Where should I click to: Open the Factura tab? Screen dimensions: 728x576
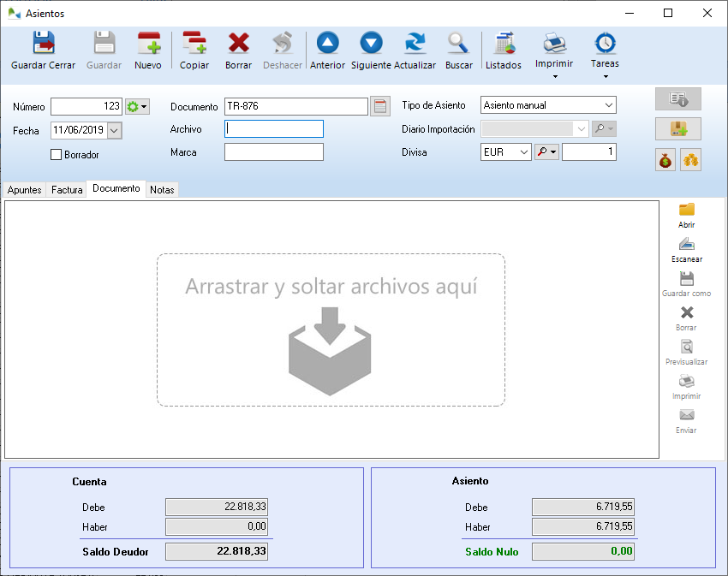tap(66, 189)
